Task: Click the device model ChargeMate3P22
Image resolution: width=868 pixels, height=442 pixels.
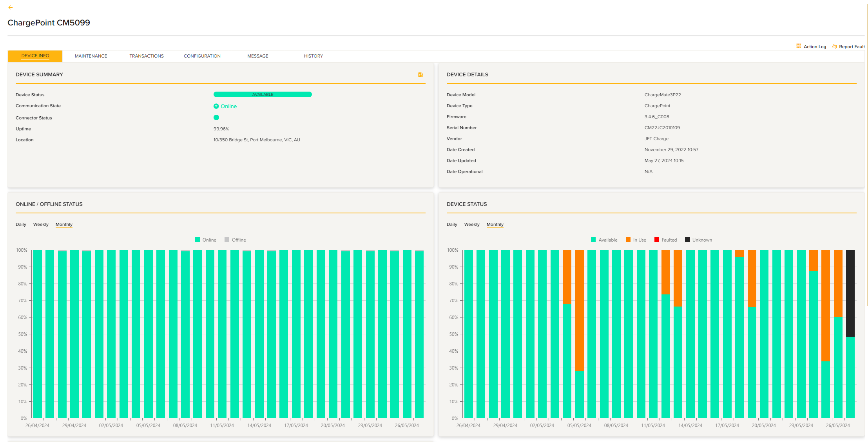Action: point(663,95)
